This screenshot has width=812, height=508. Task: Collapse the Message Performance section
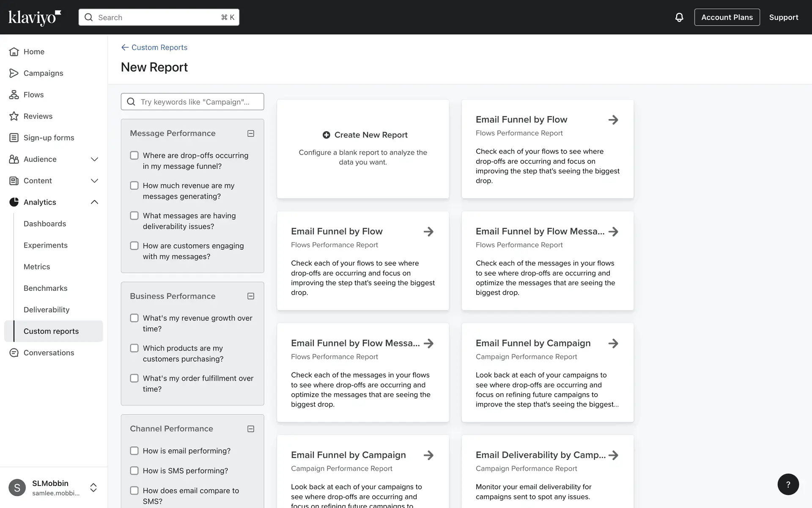(x=250, y=133)
